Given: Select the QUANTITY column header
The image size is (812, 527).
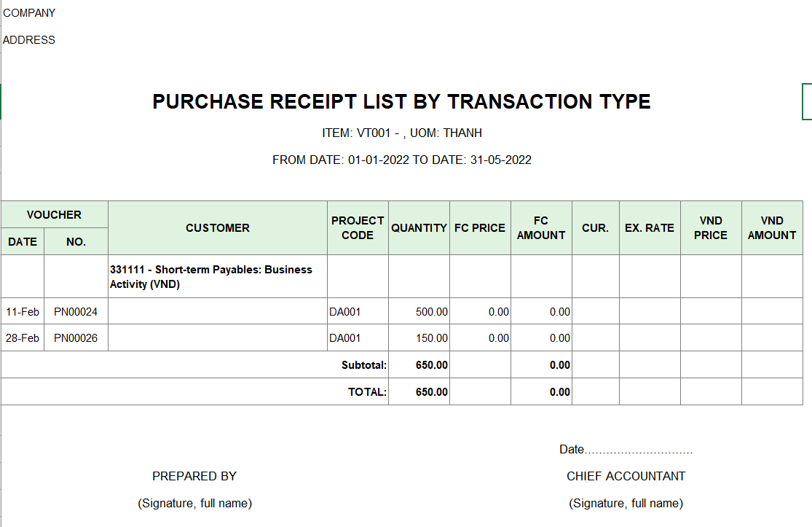Looking at the screenshot, I should pyautogui.click(x=419, y=228).
